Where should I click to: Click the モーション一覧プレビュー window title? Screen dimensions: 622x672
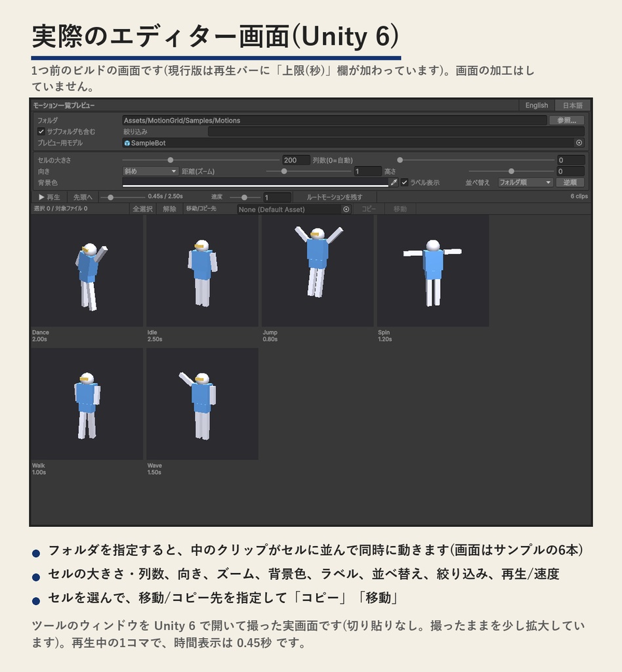[x=64, y=106]
